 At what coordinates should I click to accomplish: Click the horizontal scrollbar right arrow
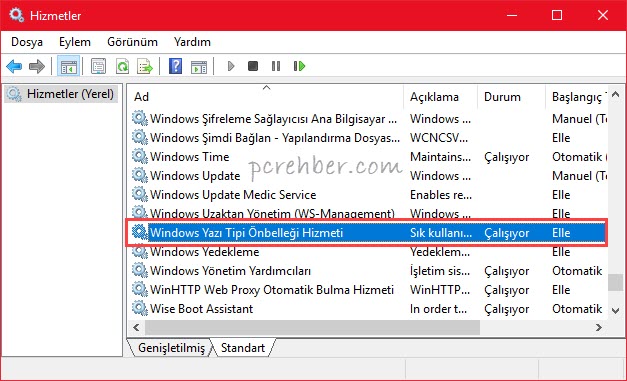pos(599,327)
